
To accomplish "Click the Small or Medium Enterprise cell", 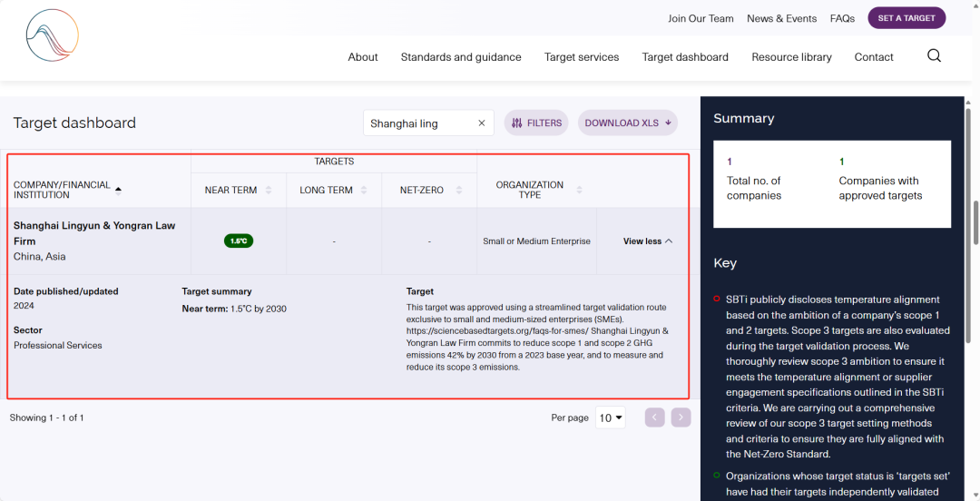I will (536, 241).
